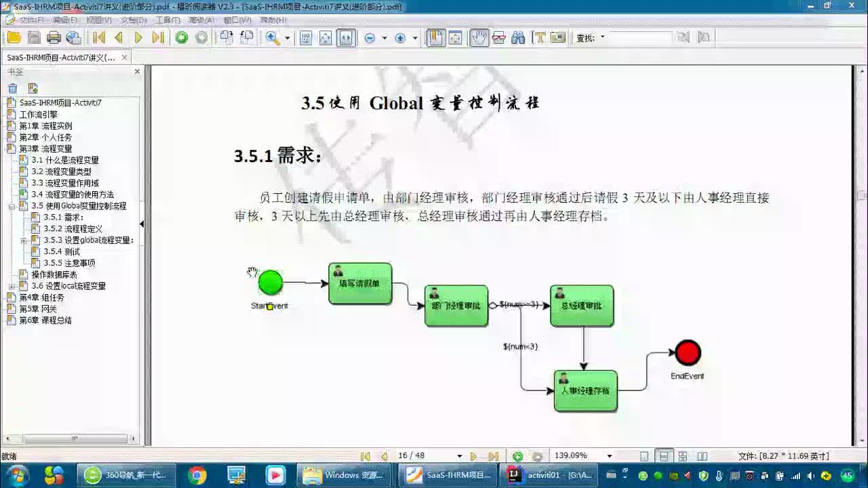Open the Help menu
Image resolution: width=868 pixels, height=488 pixels.
coord(273,20)
